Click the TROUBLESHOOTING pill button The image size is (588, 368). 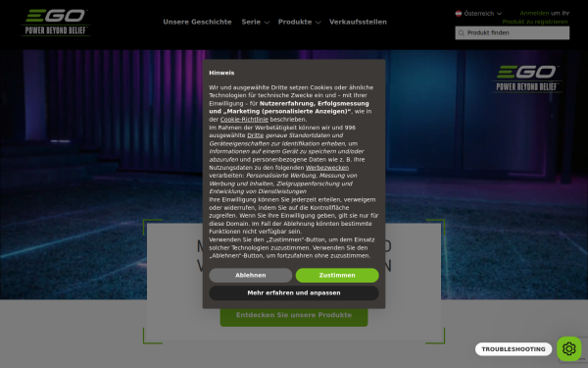pos(514,349)
